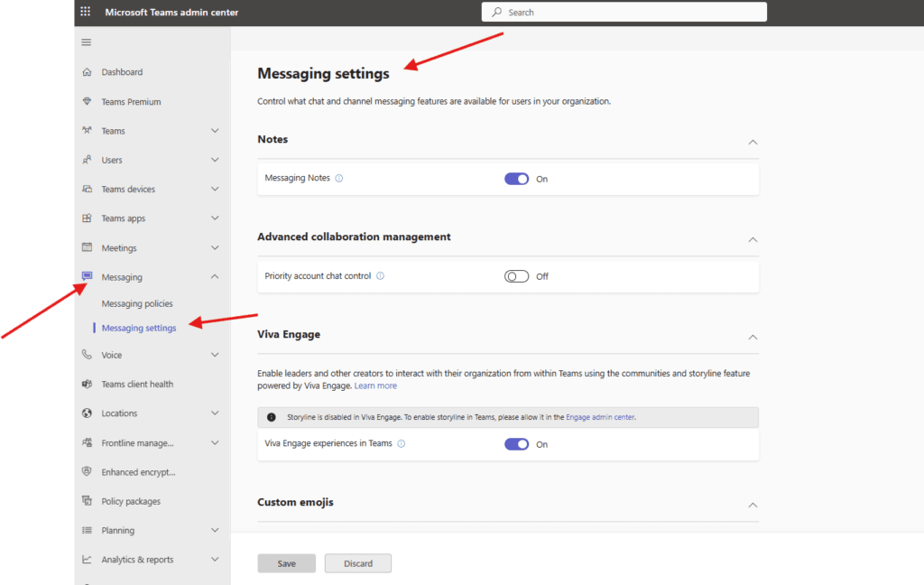
Task: Open the app launcher waffle icon
Action: (86, 12)
